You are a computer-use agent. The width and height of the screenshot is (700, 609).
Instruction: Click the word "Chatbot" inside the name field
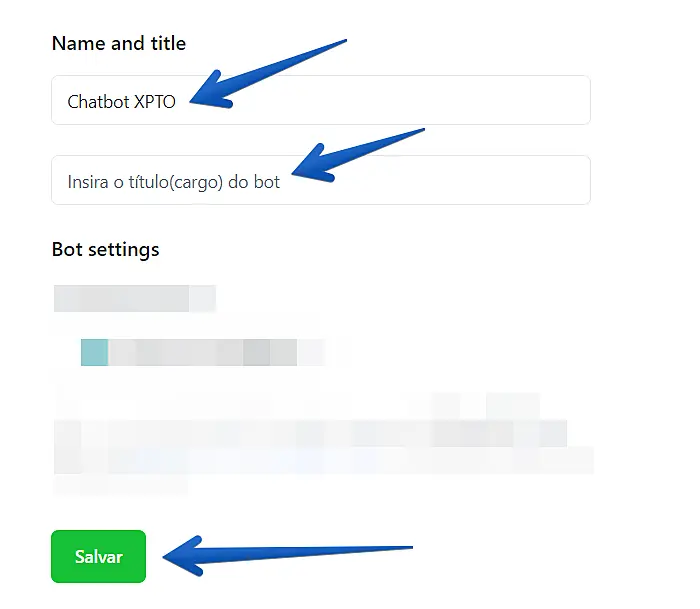point(98,101)
